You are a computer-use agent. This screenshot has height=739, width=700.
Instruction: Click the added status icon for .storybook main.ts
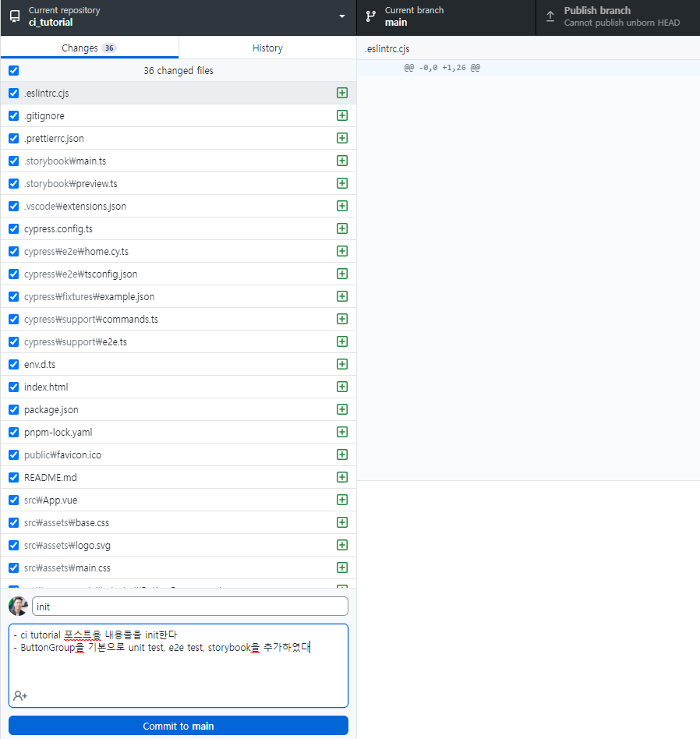342,161
